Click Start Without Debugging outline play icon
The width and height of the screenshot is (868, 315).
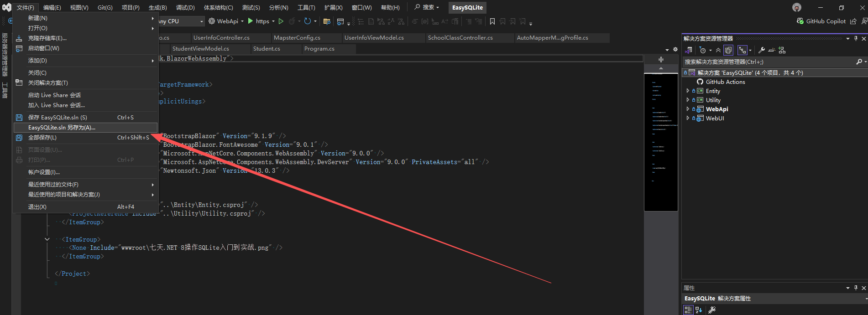[x=281, y=21]
